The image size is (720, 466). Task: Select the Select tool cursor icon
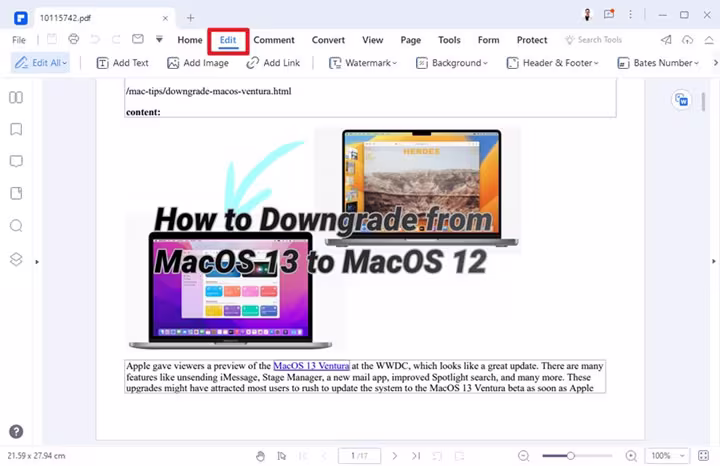[x=281, y=456]
